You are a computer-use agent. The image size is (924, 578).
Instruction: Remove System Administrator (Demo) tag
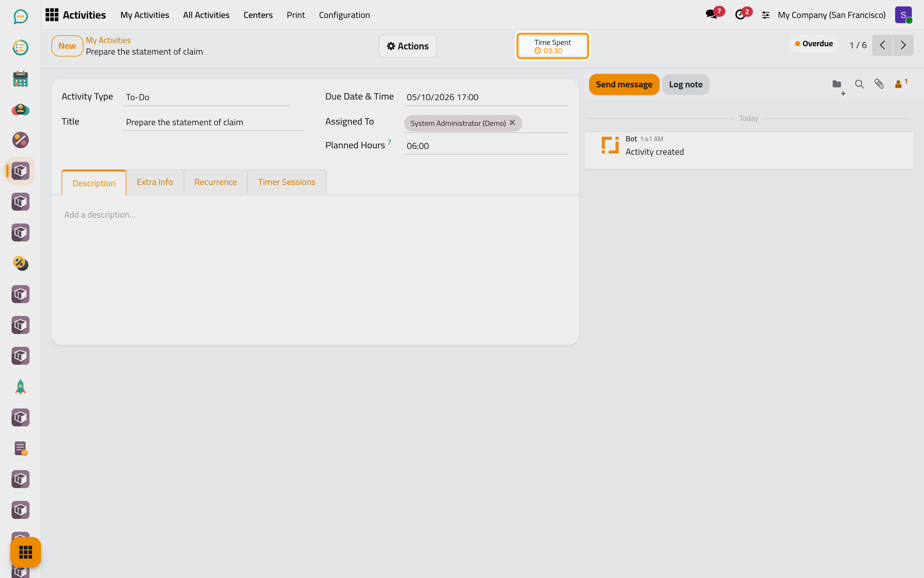tap(513, 123)
